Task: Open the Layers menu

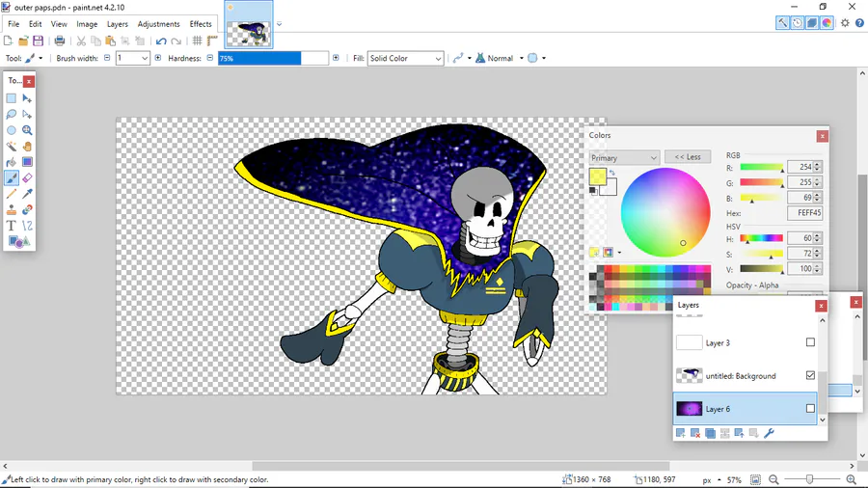Action: point(118,24)
